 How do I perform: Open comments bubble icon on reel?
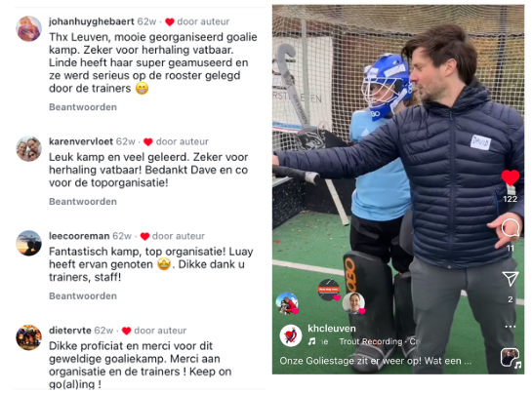pyautogui.click(x=510, y=228)
